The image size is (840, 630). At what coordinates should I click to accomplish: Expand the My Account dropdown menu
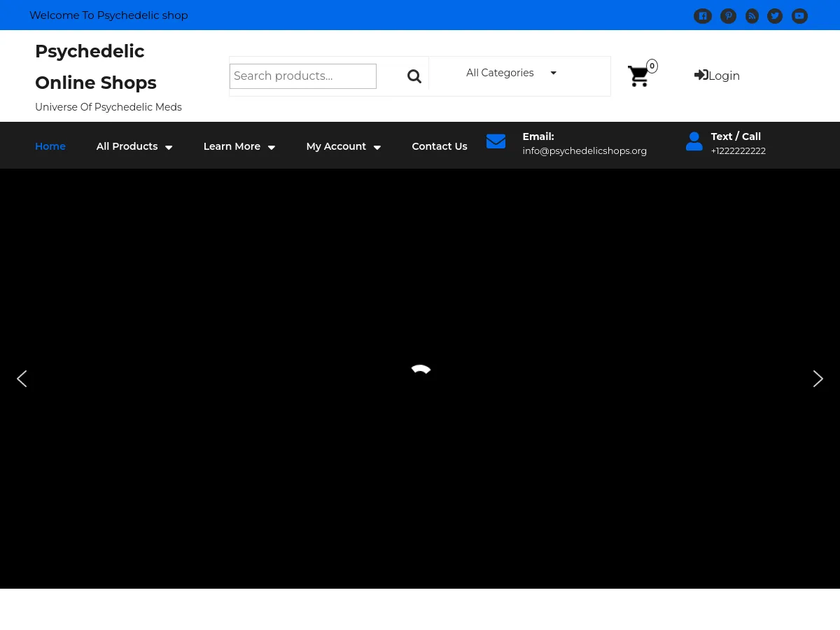coord(343,146)
